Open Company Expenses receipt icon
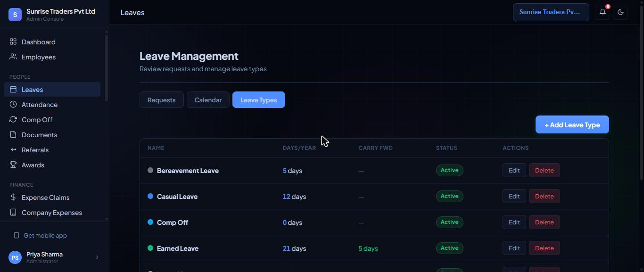The width and height of the screenshot is (644, 272). pyautogui.click(x=13, y=213)
